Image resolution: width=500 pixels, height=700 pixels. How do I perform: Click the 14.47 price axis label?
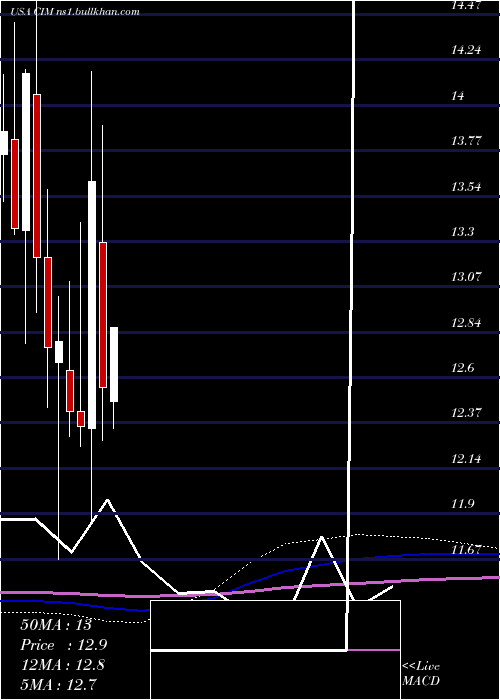(466, 5)
